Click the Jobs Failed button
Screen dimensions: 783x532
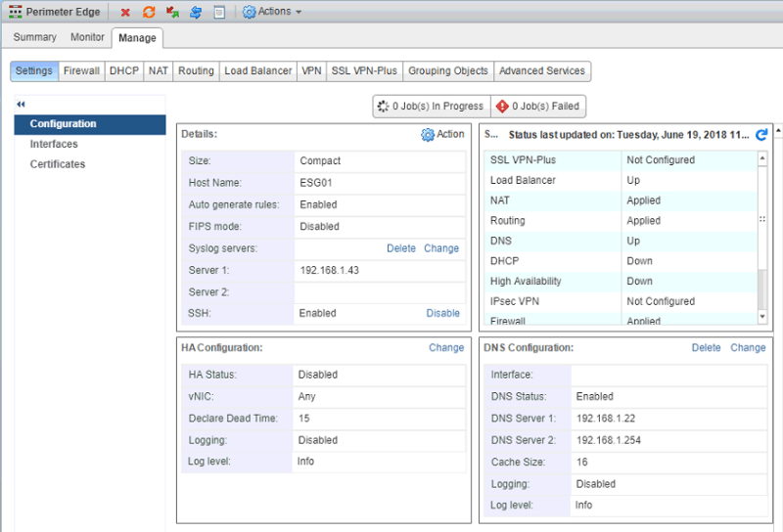(x=536, y=106)
